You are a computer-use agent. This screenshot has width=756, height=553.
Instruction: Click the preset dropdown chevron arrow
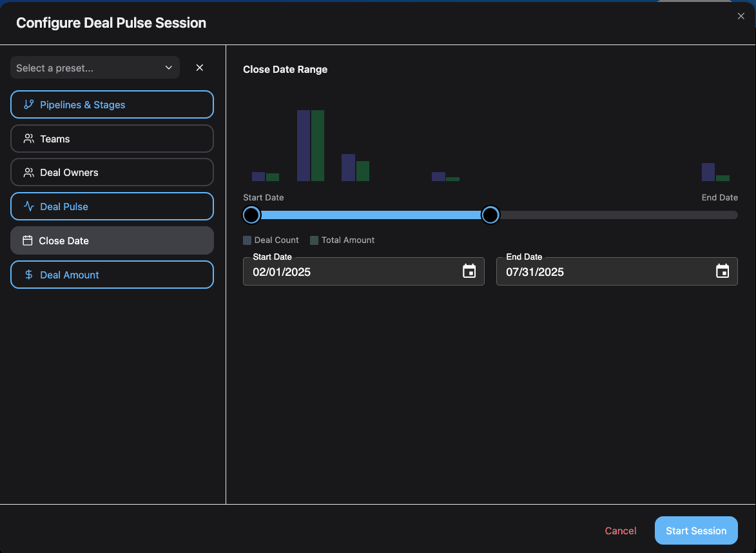click(x=169, y=68)
